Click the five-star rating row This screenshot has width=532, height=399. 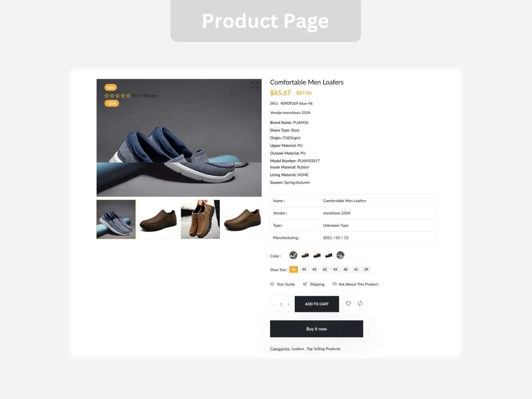coord(117,96)
